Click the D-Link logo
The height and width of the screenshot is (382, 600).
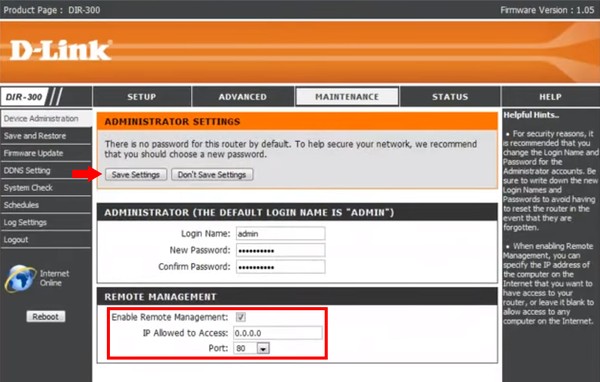tap(60, 51)
